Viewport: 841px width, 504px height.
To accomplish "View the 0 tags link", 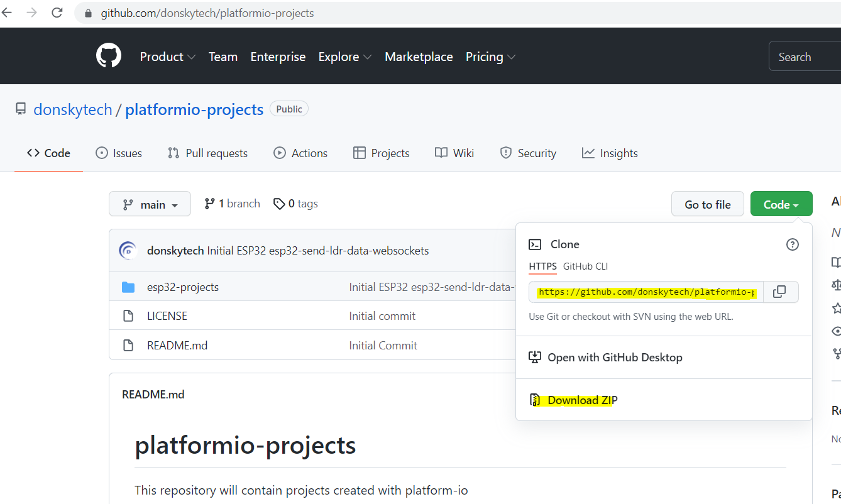I will pyautogui.click(x=296, y=204).
